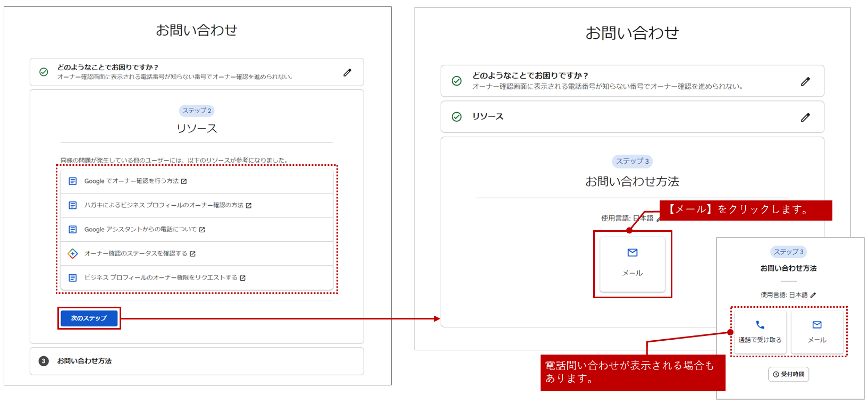This screenshot has height=404, width=868.
Task: Click the envelope icon in the small inset panel
Action: pos(817,325)
